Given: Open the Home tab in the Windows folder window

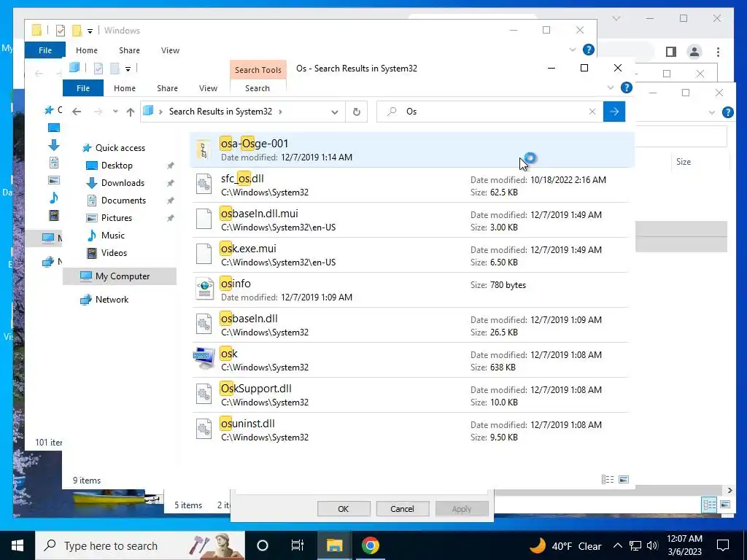Looking at the screenshot, I should click(87, 50).
